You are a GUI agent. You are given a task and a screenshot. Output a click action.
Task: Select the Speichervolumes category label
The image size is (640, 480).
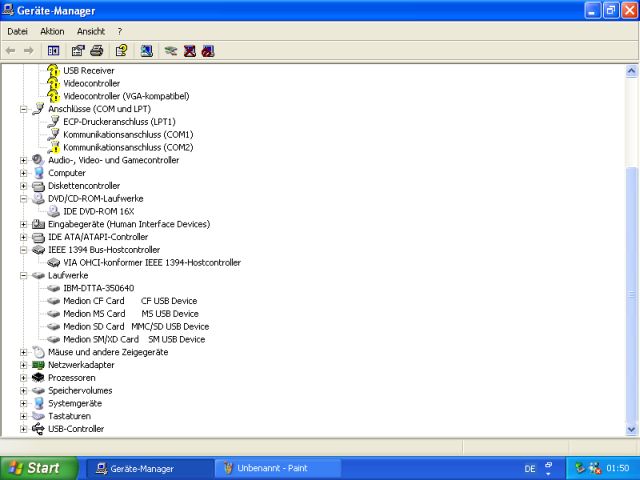tap(80, 391)
